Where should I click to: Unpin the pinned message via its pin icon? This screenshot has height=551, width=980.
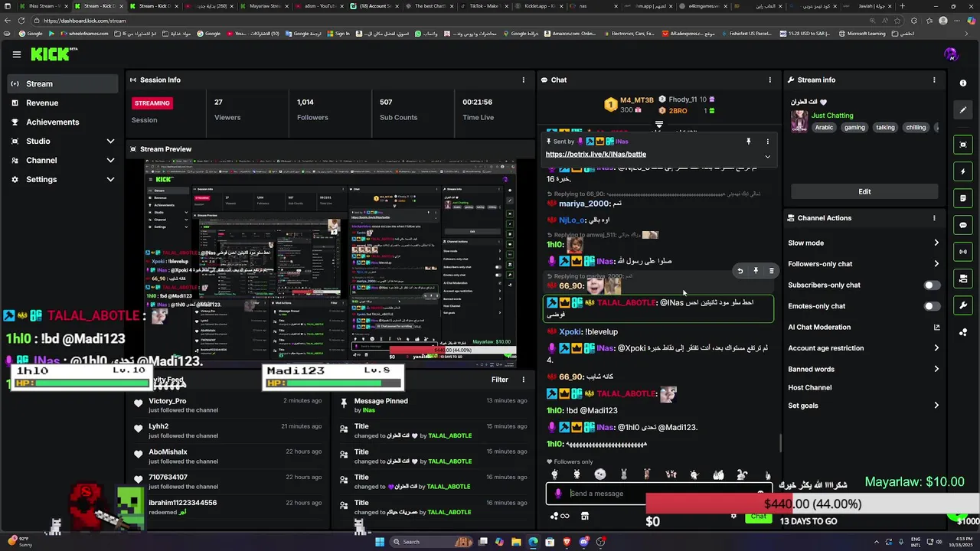click(x=749, y=142)
